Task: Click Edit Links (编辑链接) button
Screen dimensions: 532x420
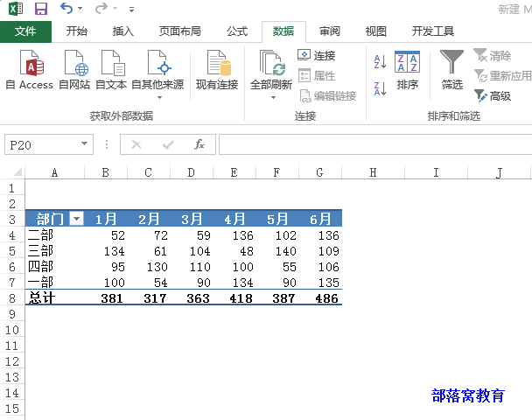Action: 328,96
